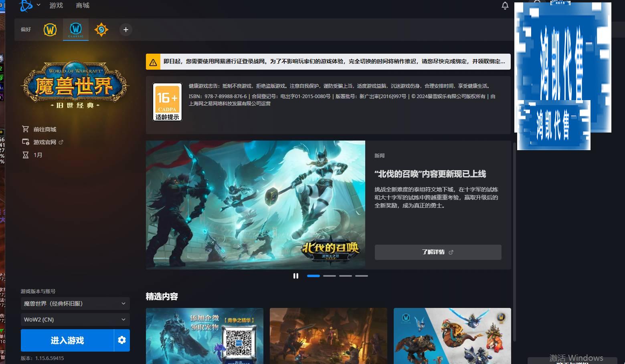Pause the news carousel
625x364 pixels.
296,276
